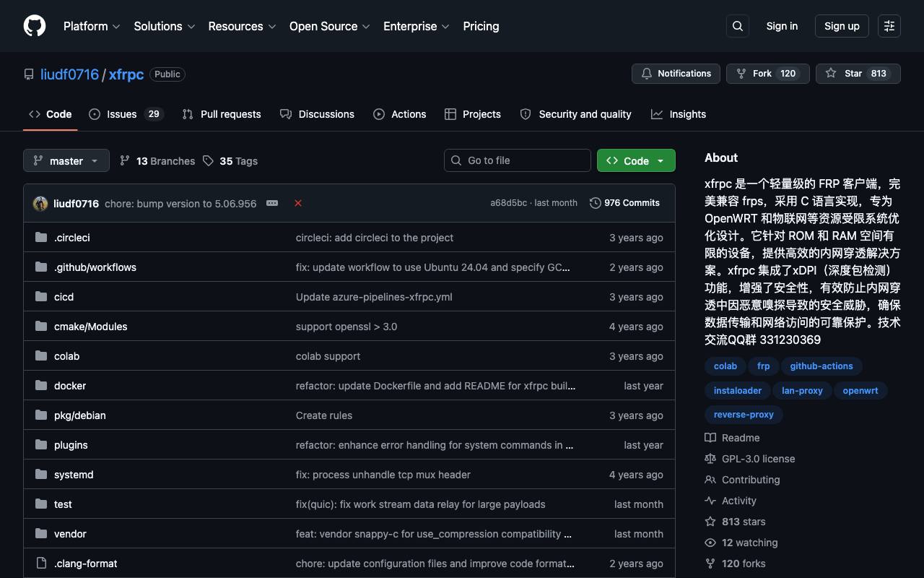
Task: Click the tag icon next to 35 Tags
Action: click(x=208, y=160)
